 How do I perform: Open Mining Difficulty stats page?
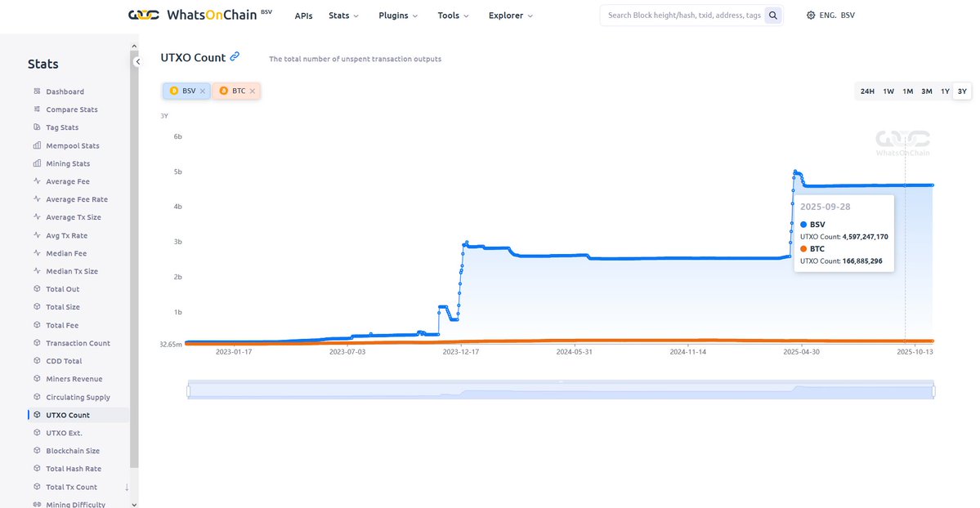pyautogui.click(x=76, y=504)
